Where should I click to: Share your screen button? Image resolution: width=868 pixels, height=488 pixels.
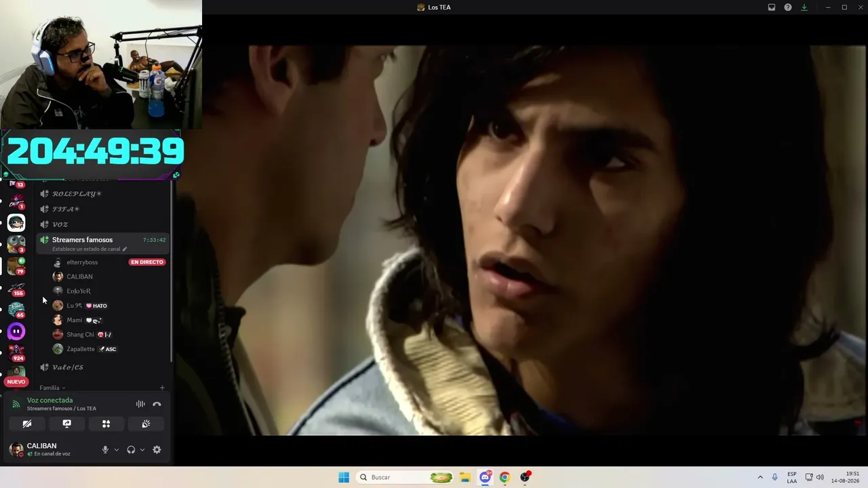pos(66,424)
